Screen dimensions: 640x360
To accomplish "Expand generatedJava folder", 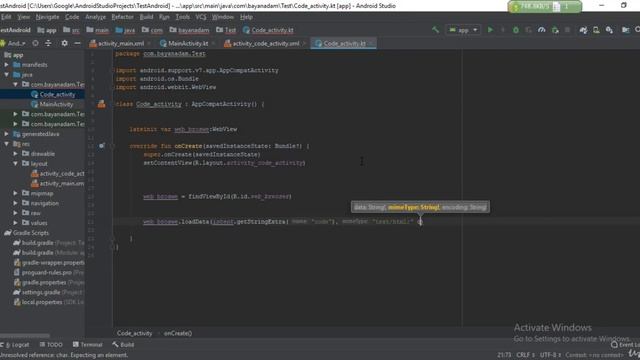I will click(x=7, y=134).
